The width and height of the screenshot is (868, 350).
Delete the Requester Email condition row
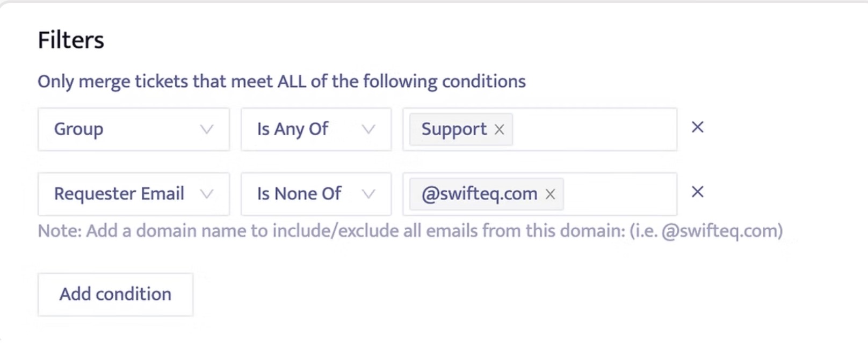[x=697, y=192]
